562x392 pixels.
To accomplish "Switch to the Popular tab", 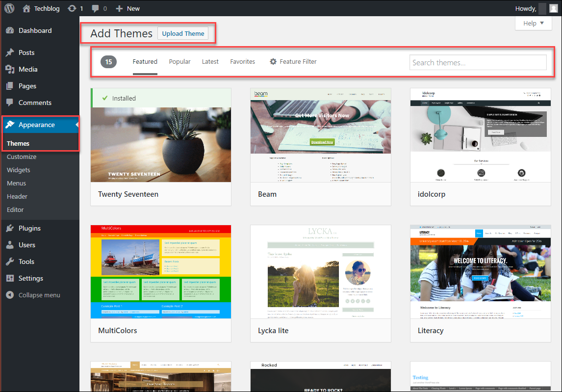I will click(x=179, y=62).
